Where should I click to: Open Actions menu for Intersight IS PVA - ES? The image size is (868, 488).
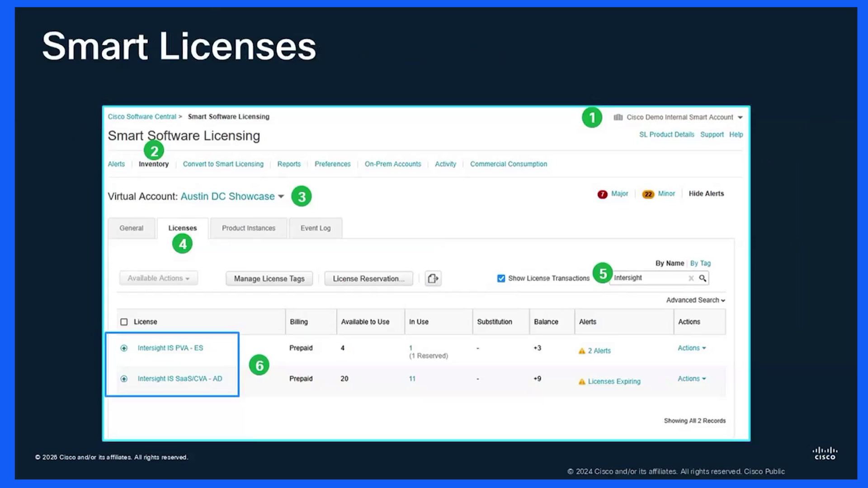click(692, 348)
